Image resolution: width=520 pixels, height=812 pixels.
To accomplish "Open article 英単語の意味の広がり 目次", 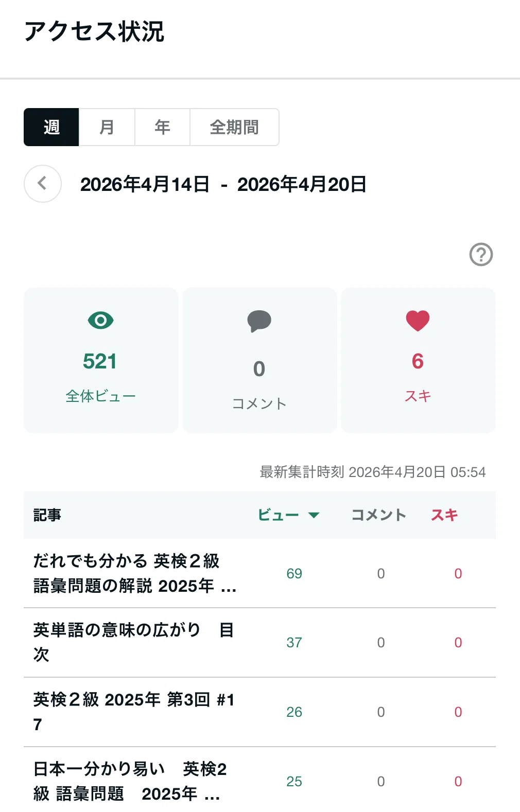I will coord(134,642).
